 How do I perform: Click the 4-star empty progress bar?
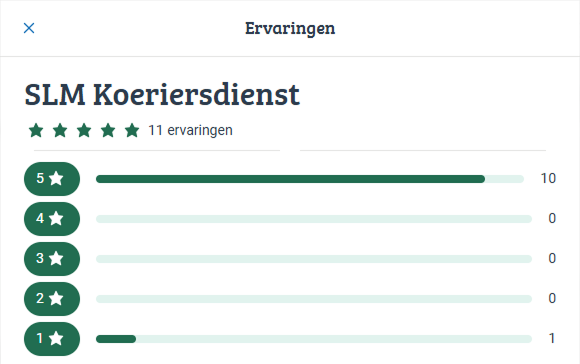[314, 219]
